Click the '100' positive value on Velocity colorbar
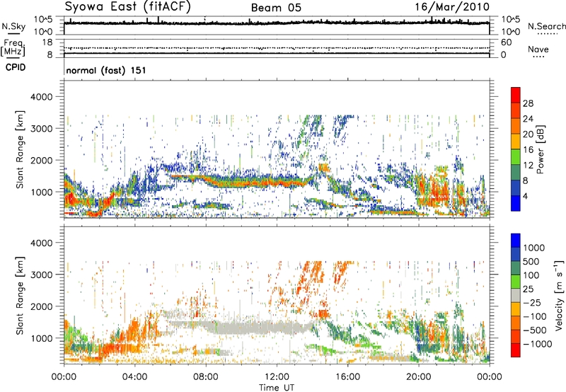Image resolution: width=566 pixels, height=392 pixels. click(x=531, y=275)
